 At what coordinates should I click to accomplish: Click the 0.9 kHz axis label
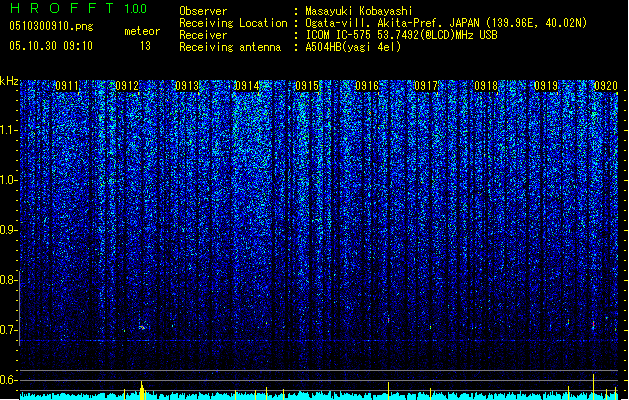[9, 230]
